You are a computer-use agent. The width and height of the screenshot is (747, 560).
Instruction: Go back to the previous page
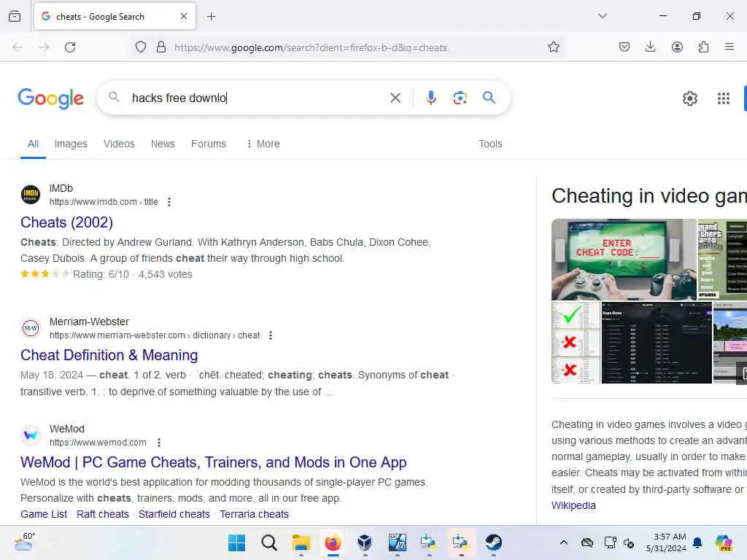18,47
